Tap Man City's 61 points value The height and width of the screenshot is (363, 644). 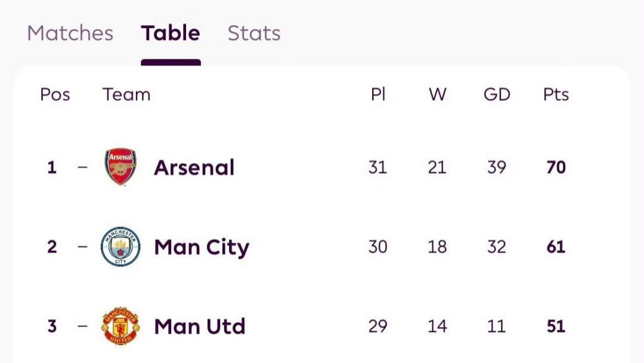[556, 247]
